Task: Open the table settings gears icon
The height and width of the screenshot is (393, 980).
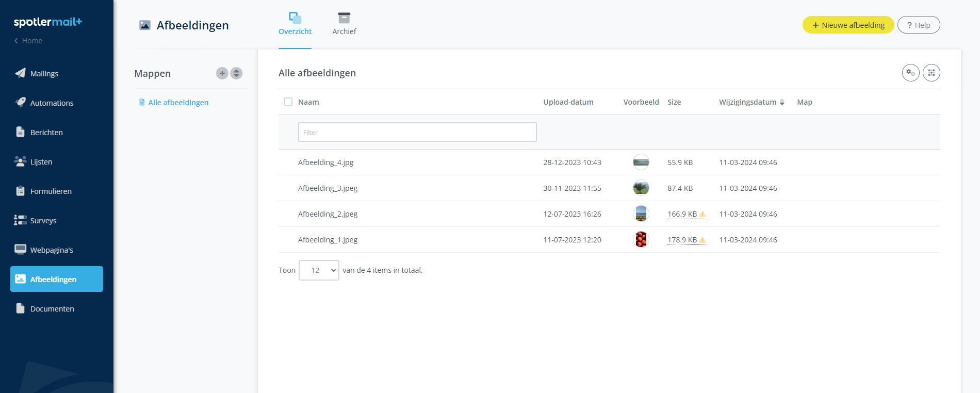Action: (910, 73)
